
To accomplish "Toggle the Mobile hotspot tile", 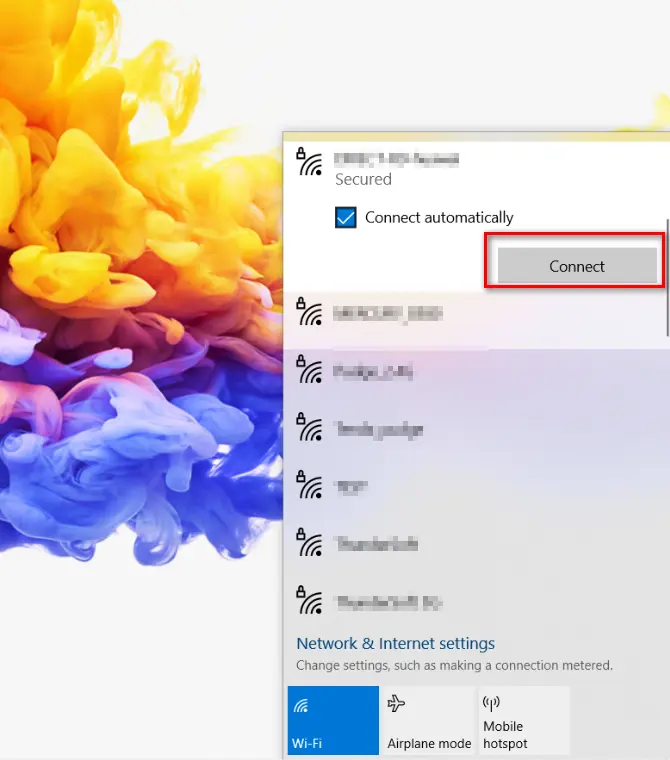I will click(524, 720).
